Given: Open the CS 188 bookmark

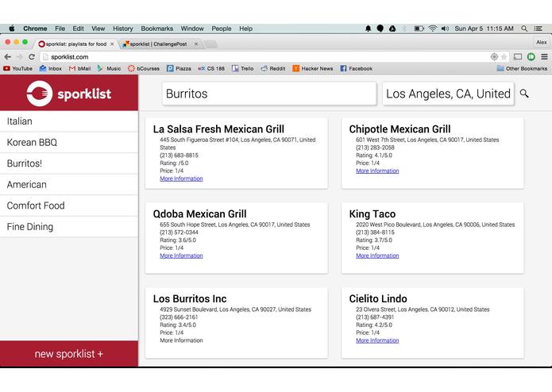Looking at the screenshot, I should [211, 68].
